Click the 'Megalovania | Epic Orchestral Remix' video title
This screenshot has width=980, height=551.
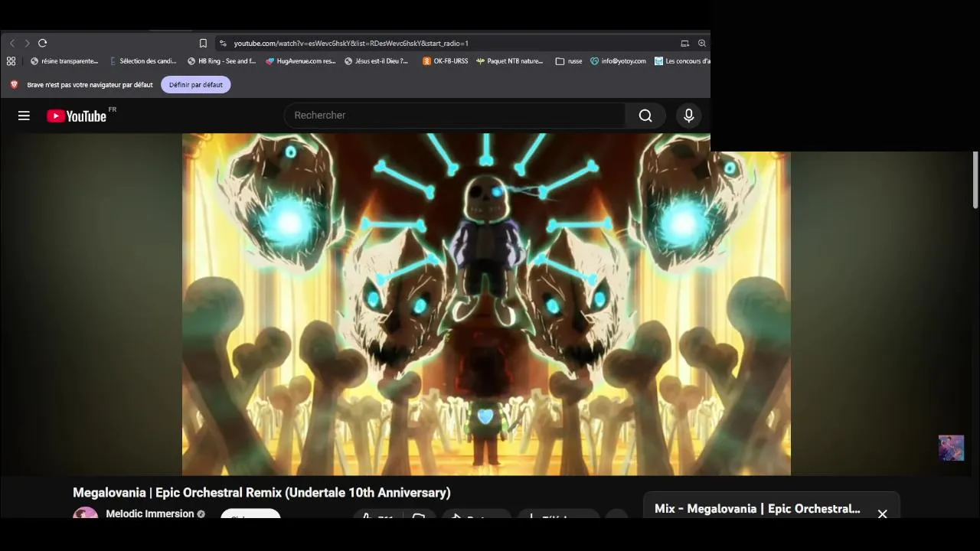pos(262,493)
